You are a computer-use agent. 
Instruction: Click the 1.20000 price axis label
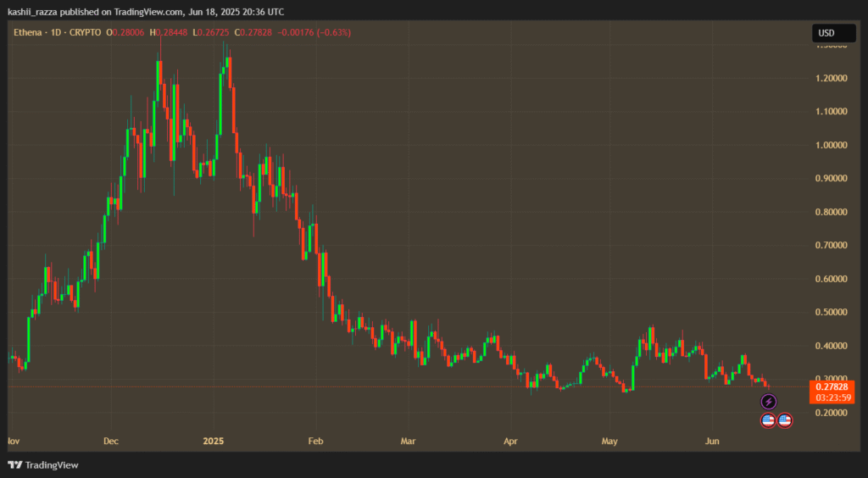(x=832, y=78)
